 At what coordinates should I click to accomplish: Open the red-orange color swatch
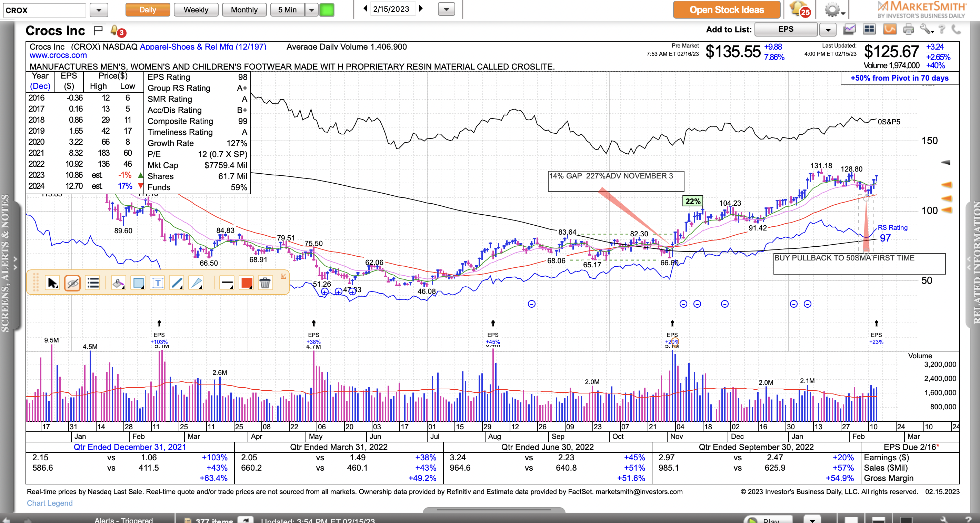click(247, 283)
